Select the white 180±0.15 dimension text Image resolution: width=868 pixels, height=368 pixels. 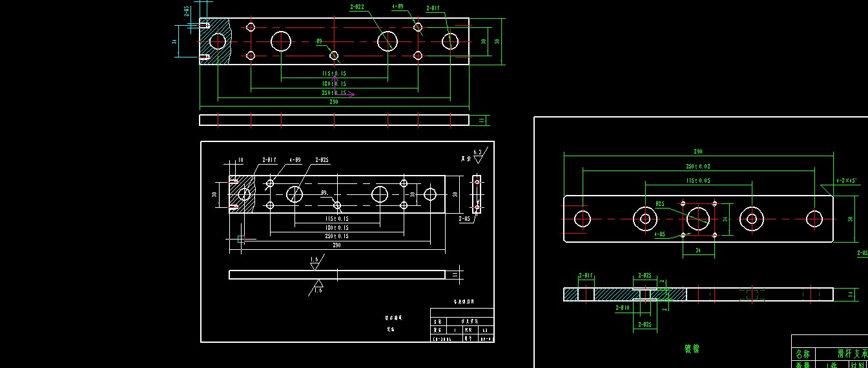coord(336,228)
